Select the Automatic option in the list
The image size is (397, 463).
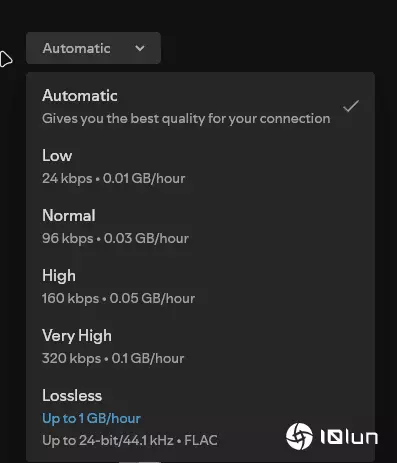pyautogui.click(x=200, y=107)
